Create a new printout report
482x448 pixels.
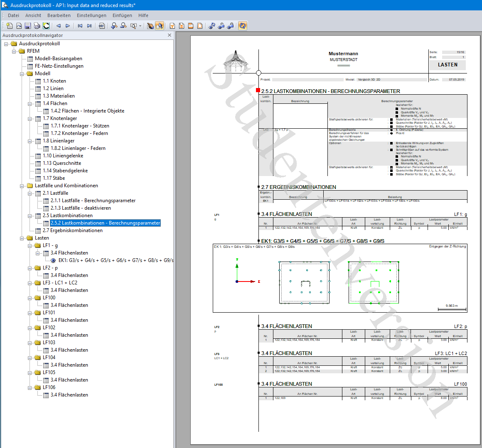[x=9, y=26]
